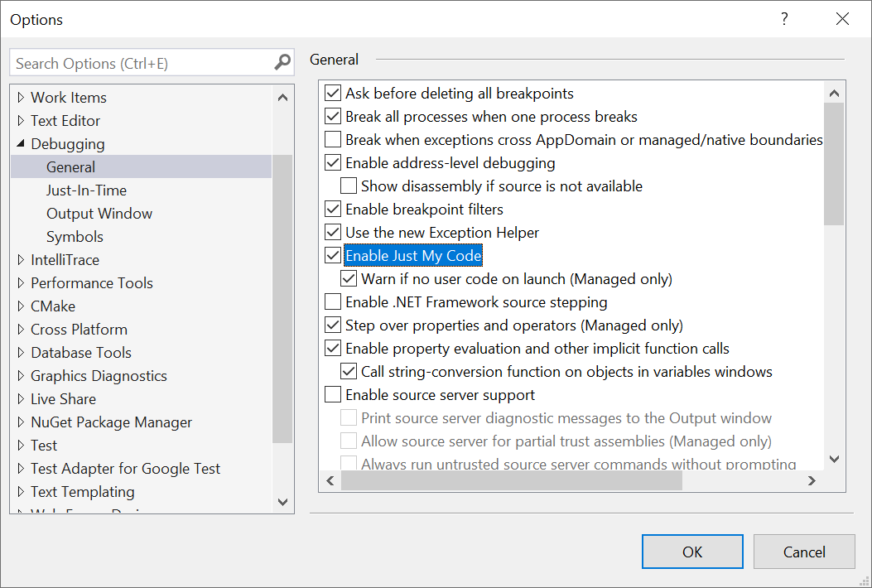
Task: Toggle Warn if no user code on launch
Action: (349, 279)
